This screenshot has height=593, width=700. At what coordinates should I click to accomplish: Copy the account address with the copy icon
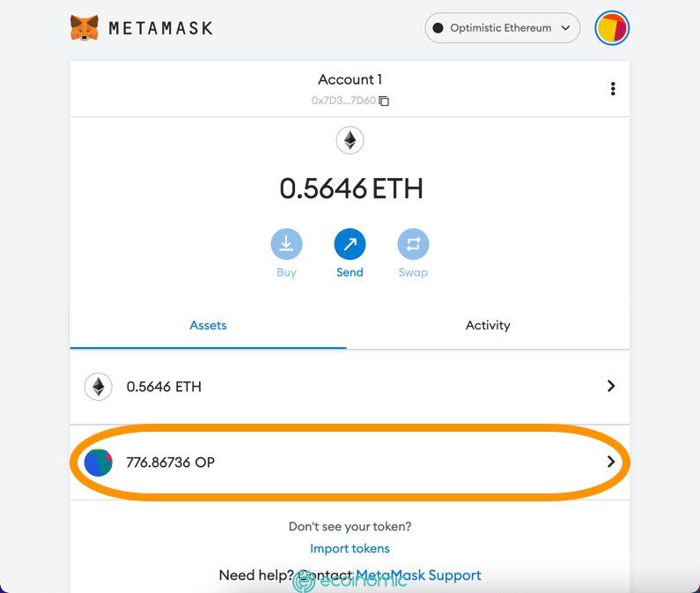tap(384, 101)
